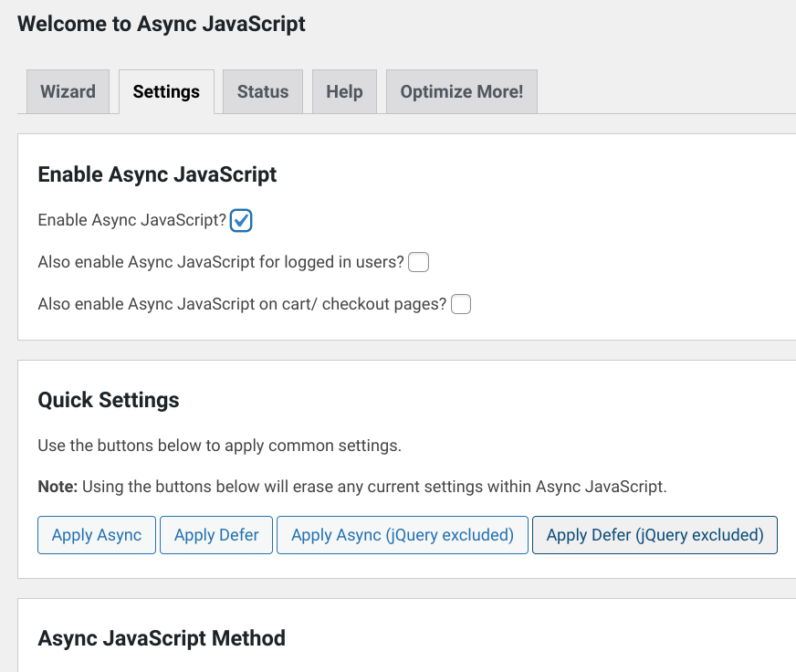Click the Apply Defer button

click(x=216, y=535)
